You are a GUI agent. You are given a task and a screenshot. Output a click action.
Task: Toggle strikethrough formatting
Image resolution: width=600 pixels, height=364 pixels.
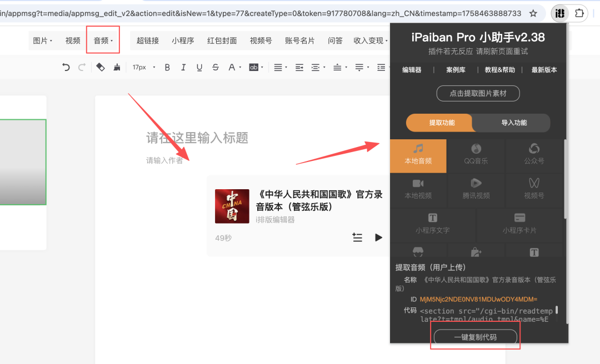[x=216, y=67]
